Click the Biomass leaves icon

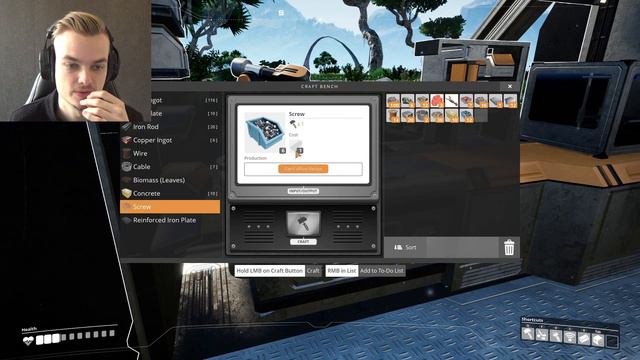(x=127, y=180)
